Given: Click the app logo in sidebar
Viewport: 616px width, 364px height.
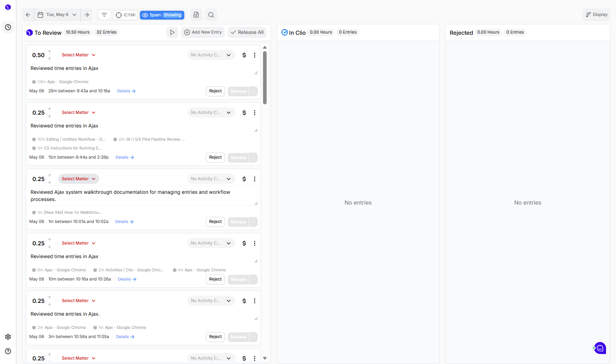Looking at the screenshot, I should [8, 7].
